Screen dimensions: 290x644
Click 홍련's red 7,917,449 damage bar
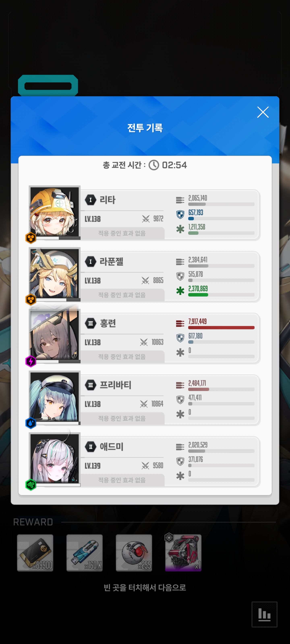click(221, 327)
